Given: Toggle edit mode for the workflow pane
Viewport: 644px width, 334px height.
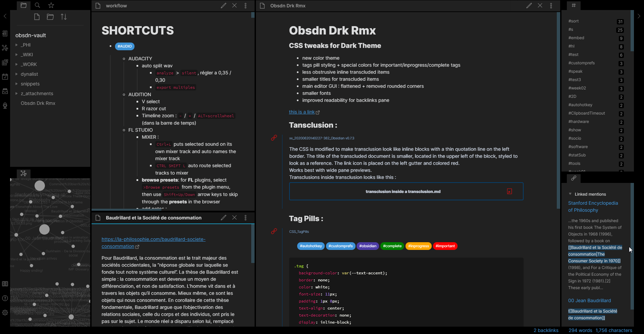Looking at the screenshot, I should point(223,6).
